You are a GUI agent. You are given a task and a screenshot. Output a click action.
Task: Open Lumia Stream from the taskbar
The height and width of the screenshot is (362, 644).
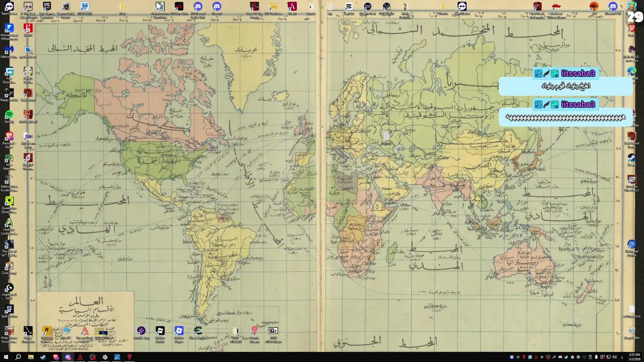click(x=129, y=357)
